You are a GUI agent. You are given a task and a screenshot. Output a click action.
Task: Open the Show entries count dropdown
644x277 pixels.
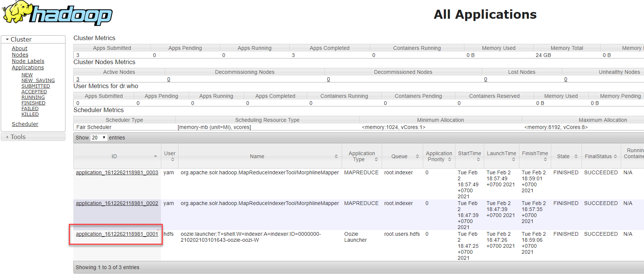point(99,138)
